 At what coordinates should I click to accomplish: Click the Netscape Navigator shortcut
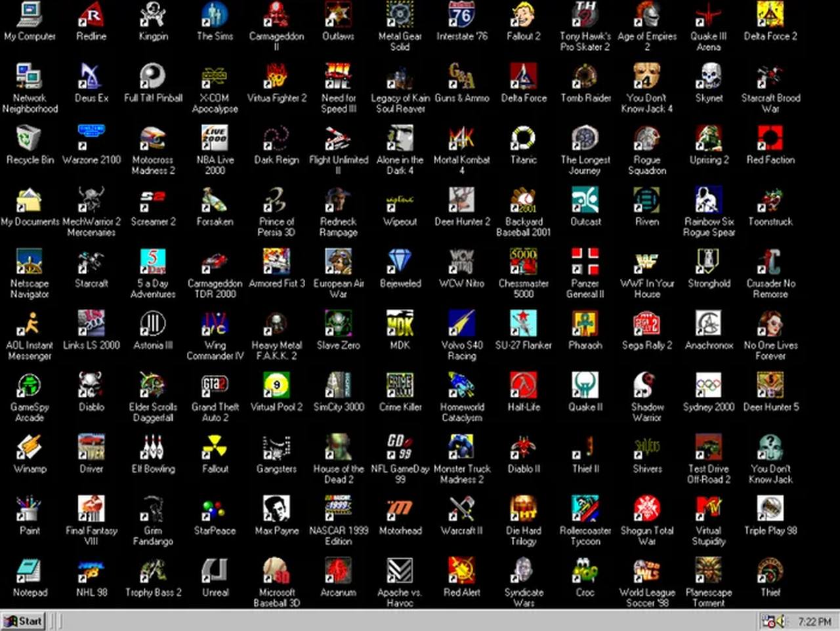click(x=30, y=262)
